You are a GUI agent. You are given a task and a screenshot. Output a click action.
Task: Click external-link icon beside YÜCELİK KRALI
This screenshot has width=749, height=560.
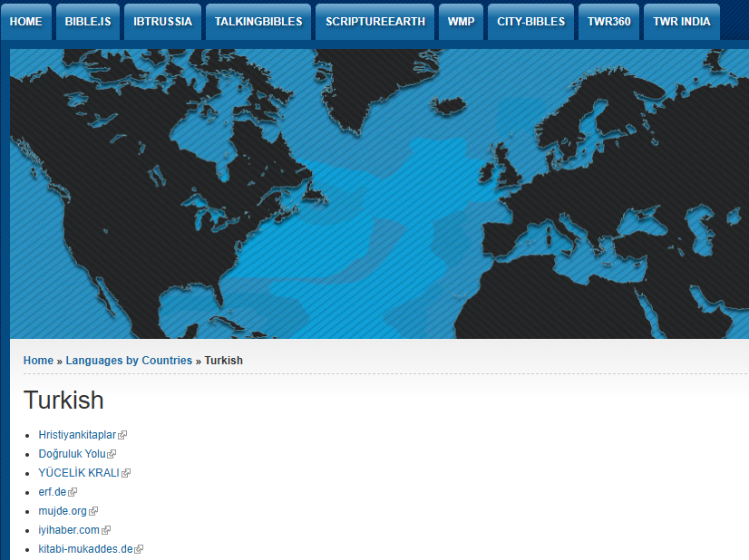click(126, 473)
